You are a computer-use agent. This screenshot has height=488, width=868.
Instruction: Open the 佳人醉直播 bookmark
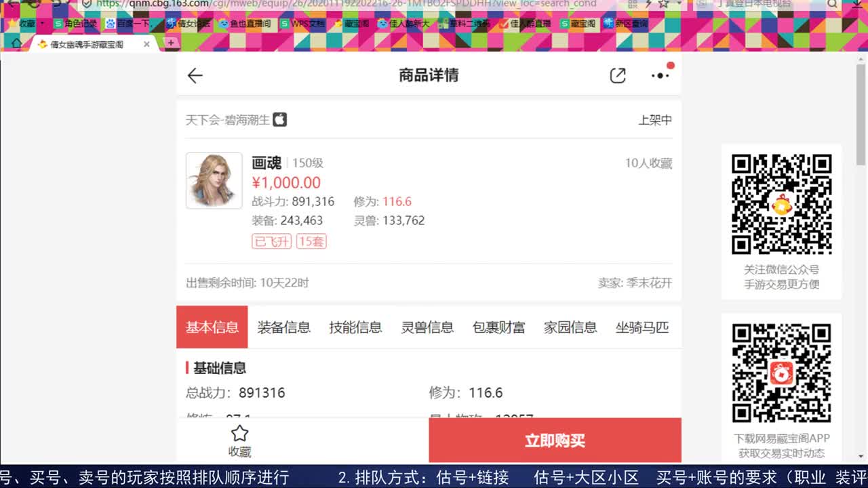click(525, 23)
